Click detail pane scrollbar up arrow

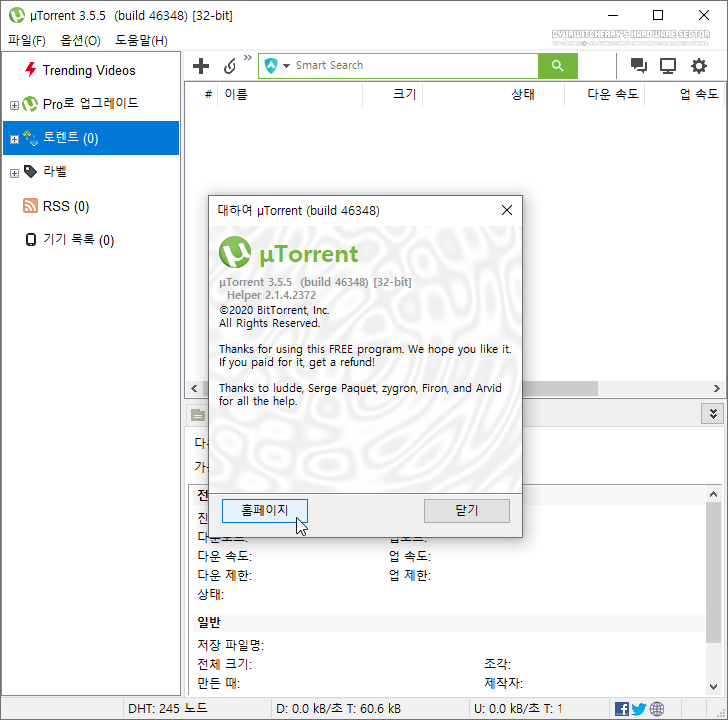[x=714, y=494]
